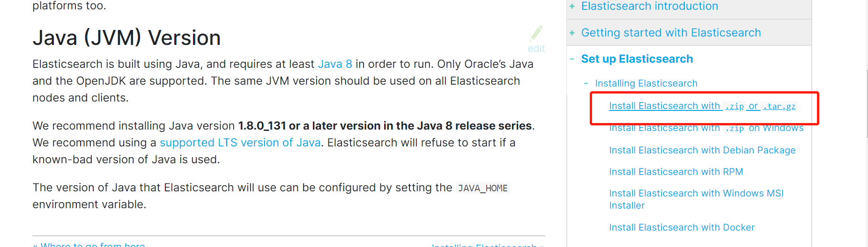
Task: Open Install Elasticsearch with Docker
Action: click(x=682, y=227)
